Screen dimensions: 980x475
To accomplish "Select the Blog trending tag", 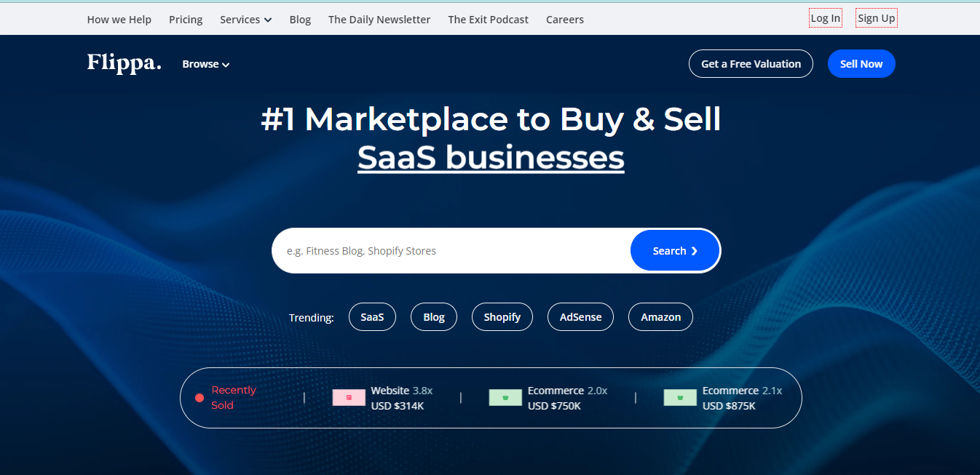I will [x=434, y=317].
